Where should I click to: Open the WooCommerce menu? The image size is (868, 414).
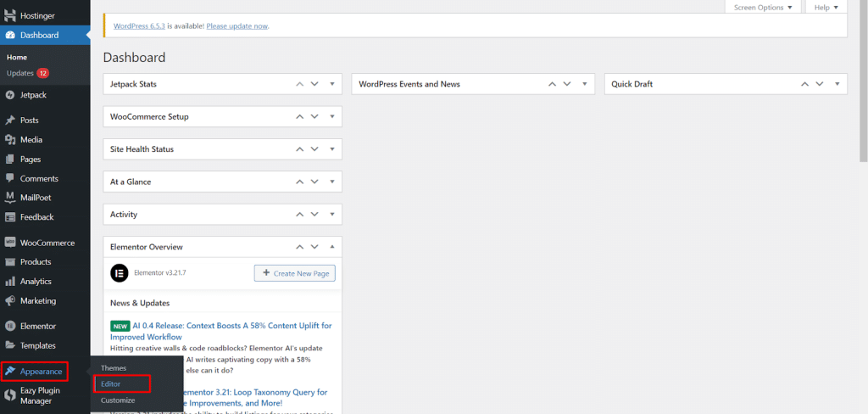pyautogui.click(x=46, y=243)
